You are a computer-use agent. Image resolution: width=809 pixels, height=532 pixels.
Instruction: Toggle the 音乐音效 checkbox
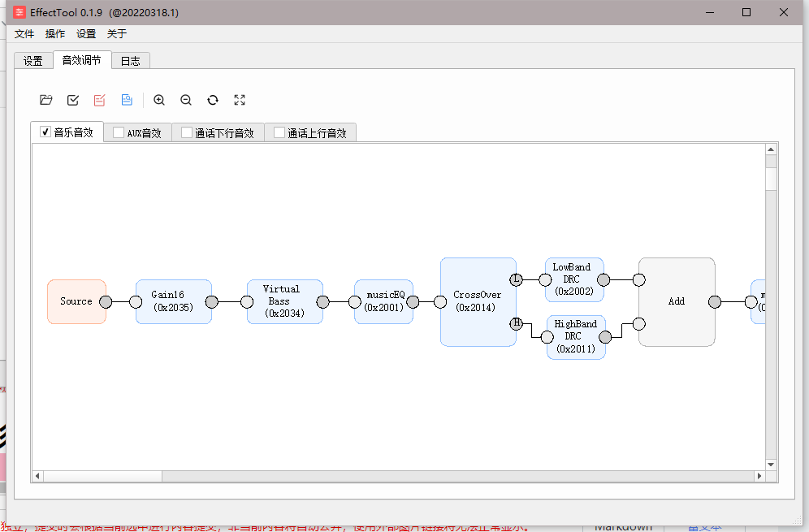(45, 132)
